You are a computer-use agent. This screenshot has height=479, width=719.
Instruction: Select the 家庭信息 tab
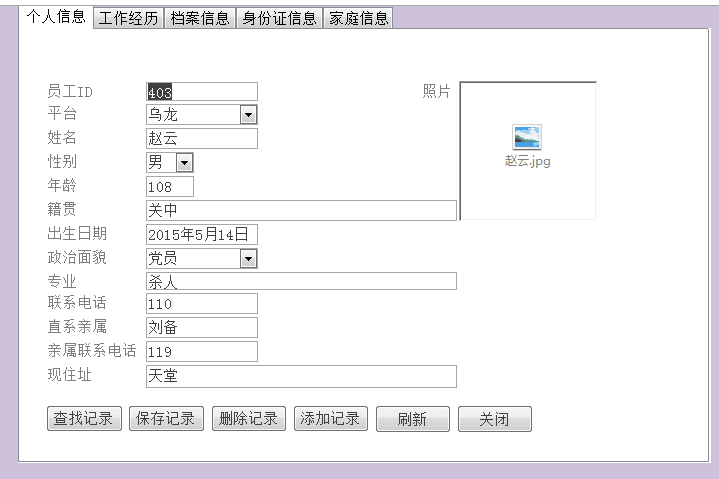pyautogui.click(x=358, y=18)
